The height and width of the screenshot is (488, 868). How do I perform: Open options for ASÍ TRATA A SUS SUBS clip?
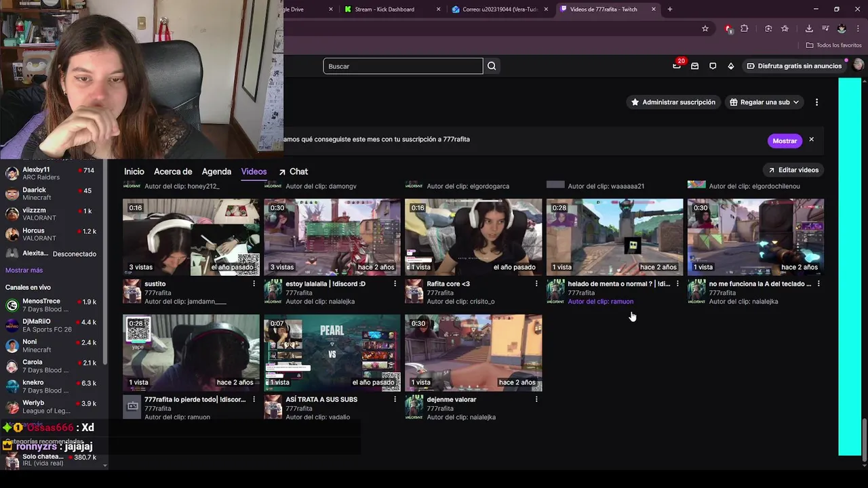pyautogui.click(x=395, y=400)
